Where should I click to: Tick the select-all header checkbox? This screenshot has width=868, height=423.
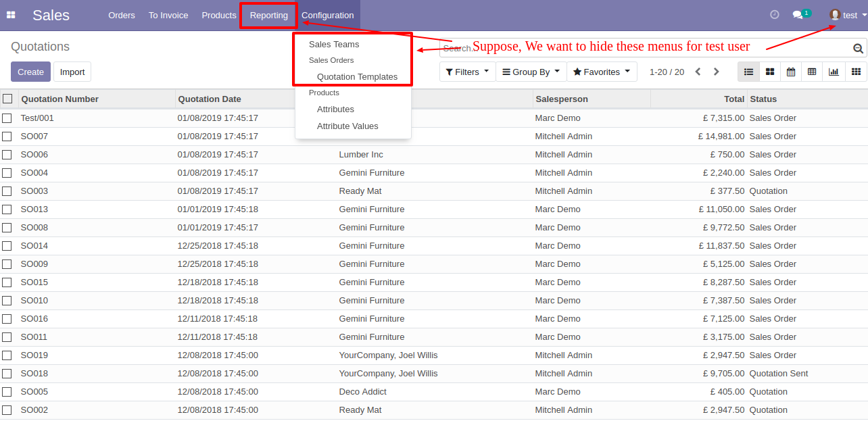(x=7, y=99)
